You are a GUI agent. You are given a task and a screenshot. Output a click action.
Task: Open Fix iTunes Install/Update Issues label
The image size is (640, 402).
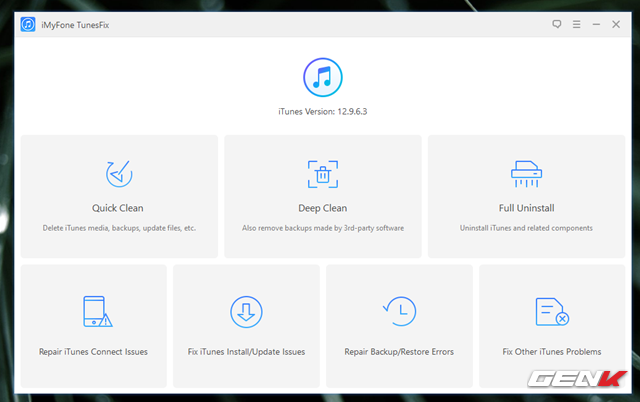[246, 351]
